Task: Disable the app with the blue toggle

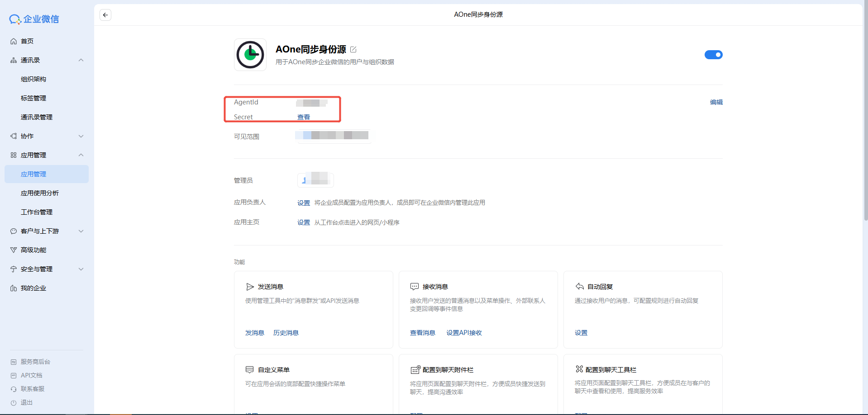Action: 713,55
